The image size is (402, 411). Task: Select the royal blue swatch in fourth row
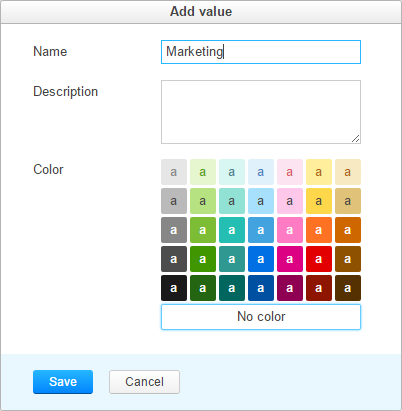[x=261, y=259]
